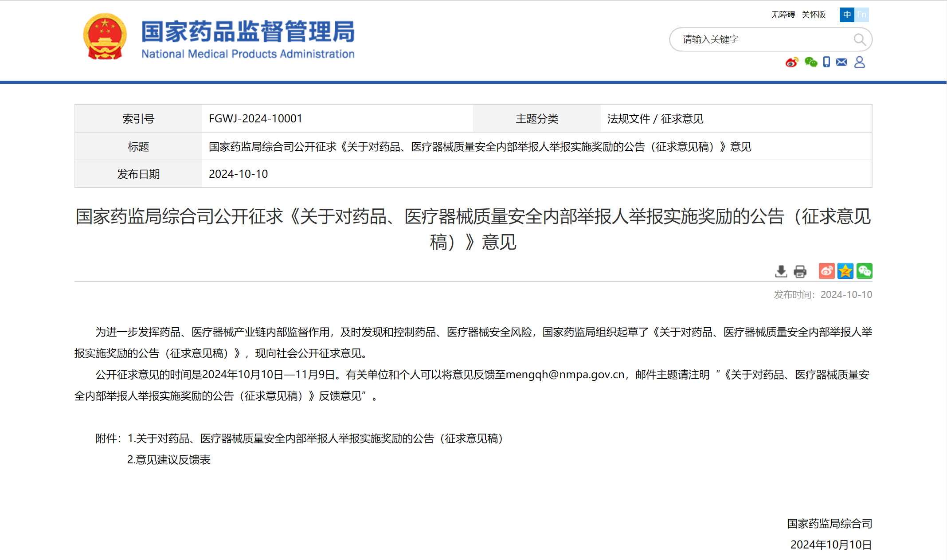Share article via green WeChat icon
This screenshot has height=560, width=947.
click(x=865, y=271)
